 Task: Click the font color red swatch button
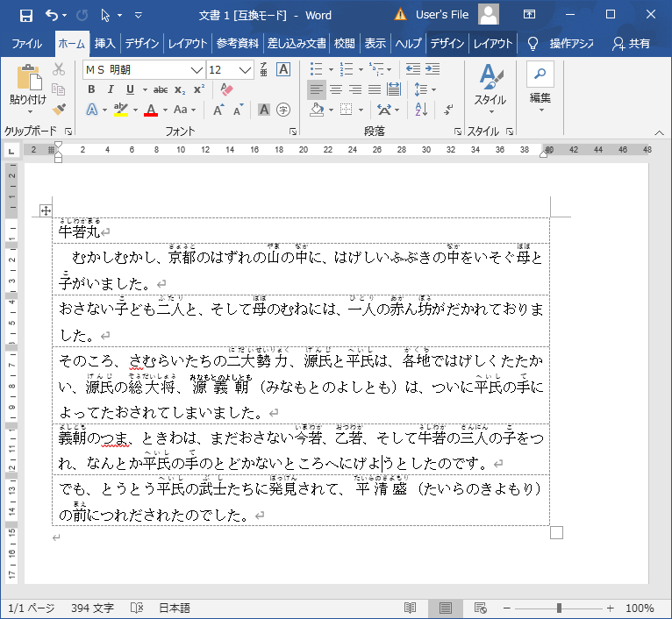pos(150,110)
